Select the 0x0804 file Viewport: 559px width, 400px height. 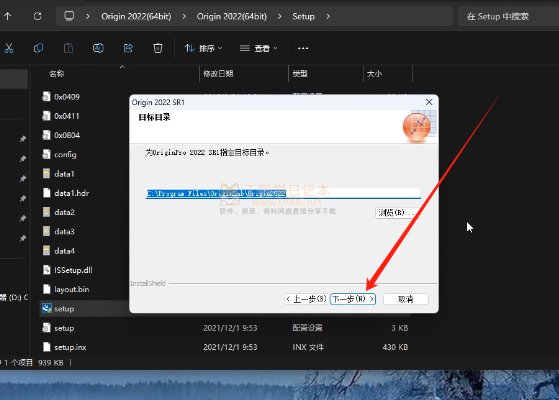tap(67, 135)
